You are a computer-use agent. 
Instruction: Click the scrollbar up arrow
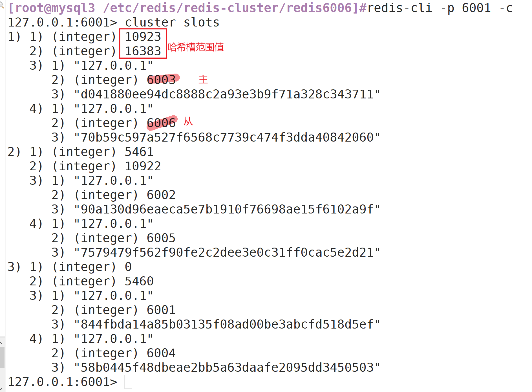tap(1, 343)
